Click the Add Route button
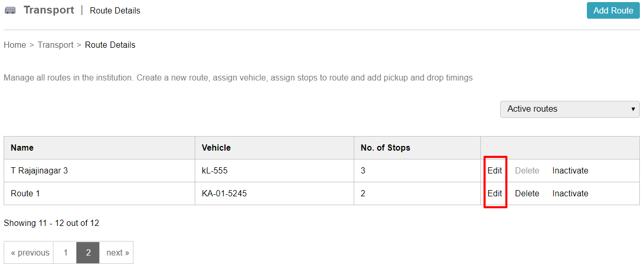Viewport: 644px width, 268px height. 613,10
